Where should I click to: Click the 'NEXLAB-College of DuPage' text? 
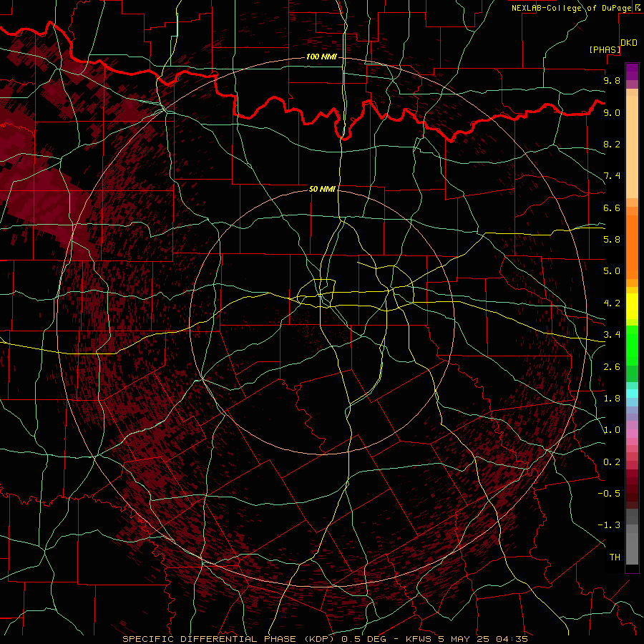click(572, 8)
